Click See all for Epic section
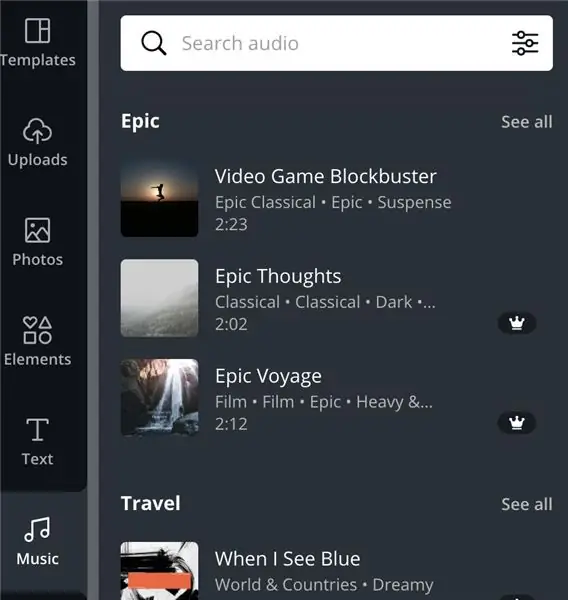The width and height of the screenshot is (568, 600). 527,122
